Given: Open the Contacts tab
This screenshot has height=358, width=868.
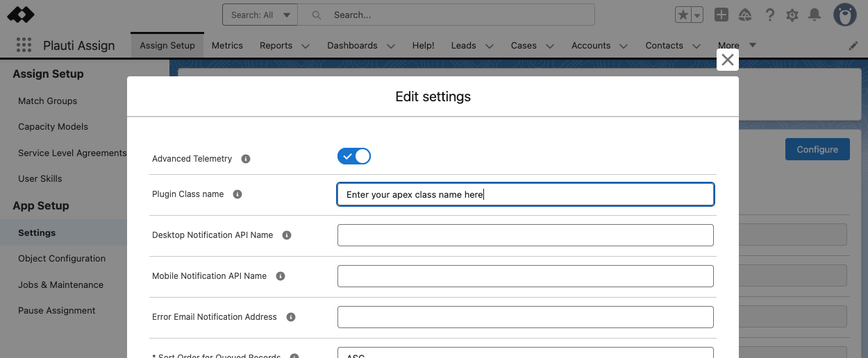Looking at the screenshot, I should click(x=664, y=45).
